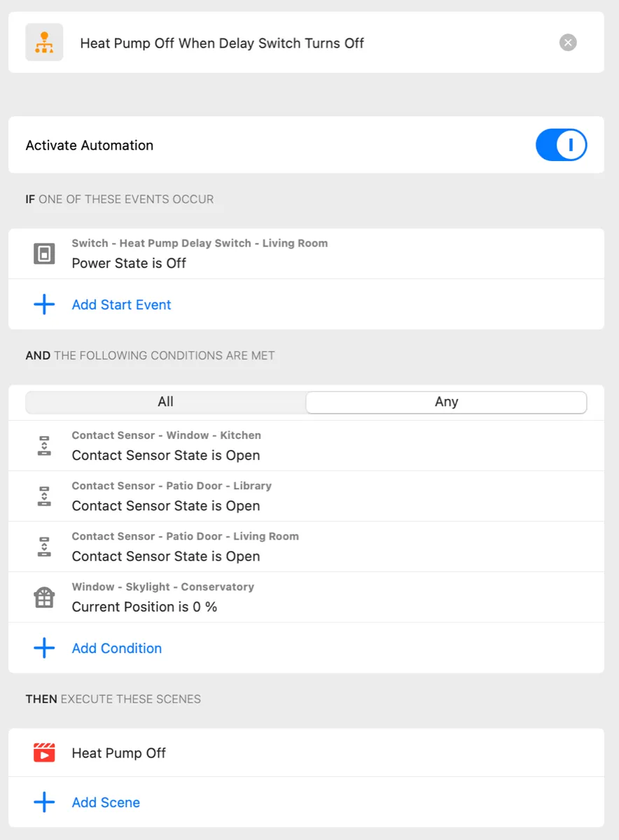Viewport: 619px width, 840px height.
Task: Add a new condition
Action: tap(117, 648)
